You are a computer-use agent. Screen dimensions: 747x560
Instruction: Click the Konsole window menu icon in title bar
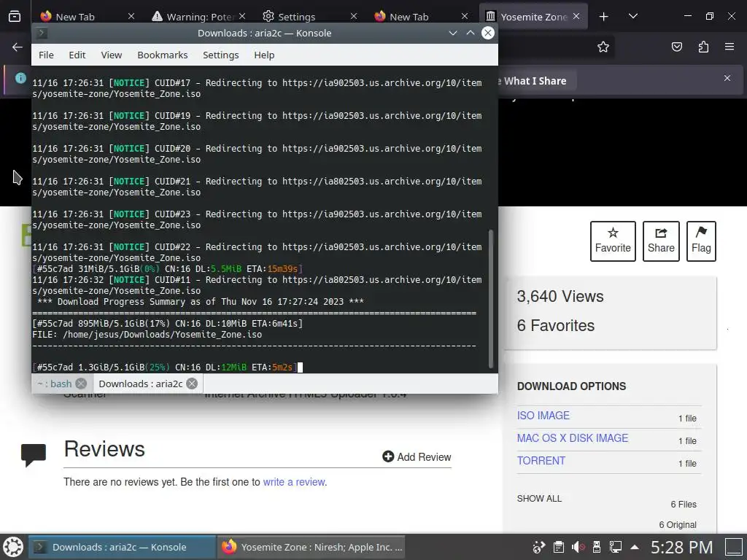pyautogui.click(x=42, y=33)
